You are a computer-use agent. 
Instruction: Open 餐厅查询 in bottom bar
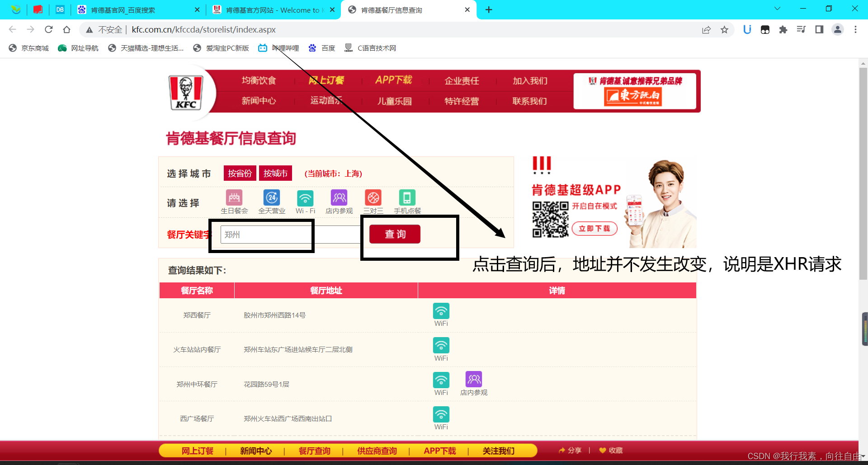pos(315,451)
